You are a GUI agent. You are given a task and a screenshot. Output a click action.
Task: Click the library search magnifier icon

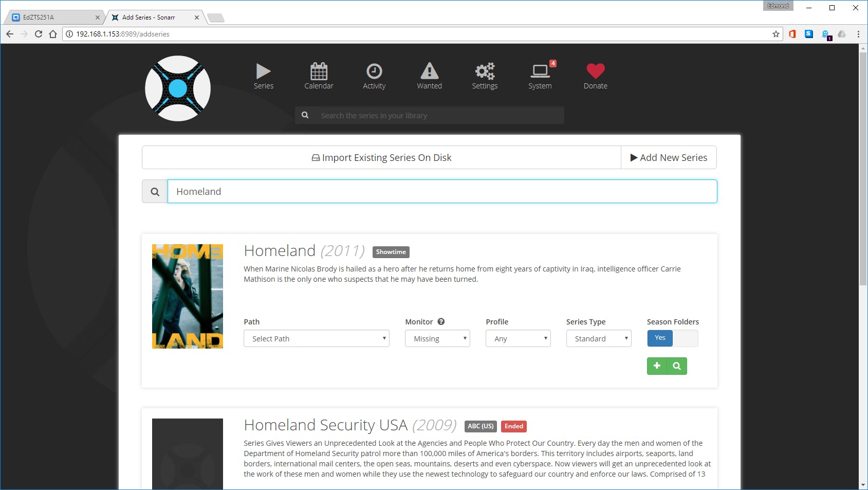[305, 115]
